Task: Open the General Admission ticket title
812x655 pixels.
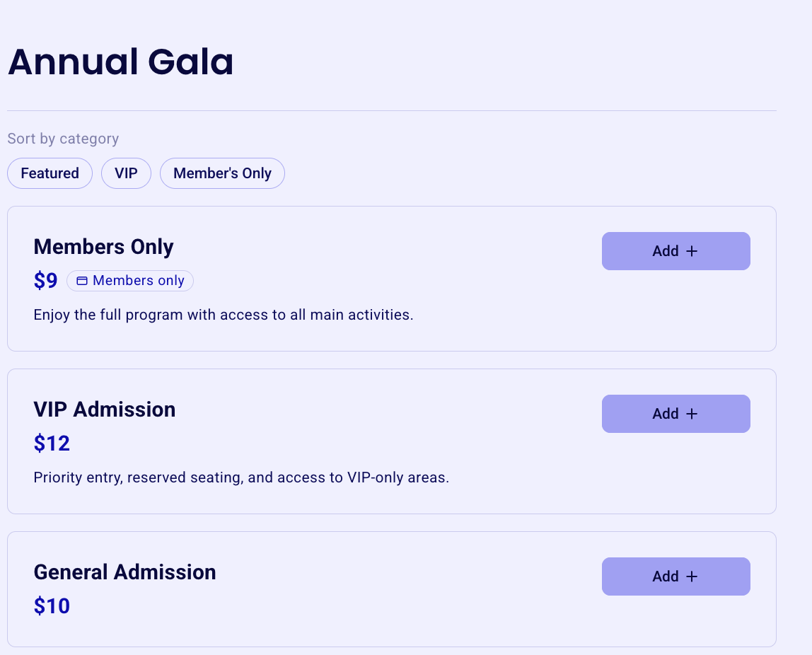Action: 124,572
